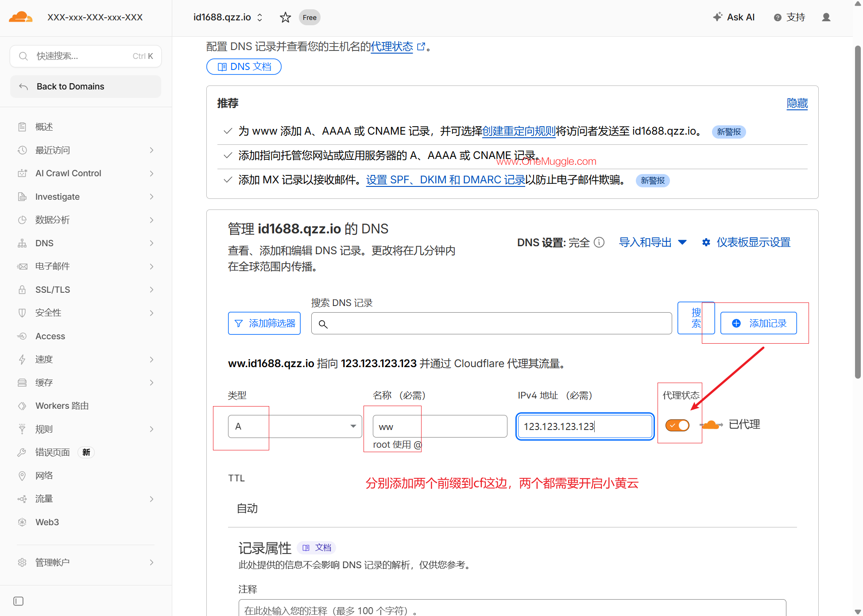
Task: Open the dashboard display settings (仪表板显示设置)
Action: pos(746,242)
